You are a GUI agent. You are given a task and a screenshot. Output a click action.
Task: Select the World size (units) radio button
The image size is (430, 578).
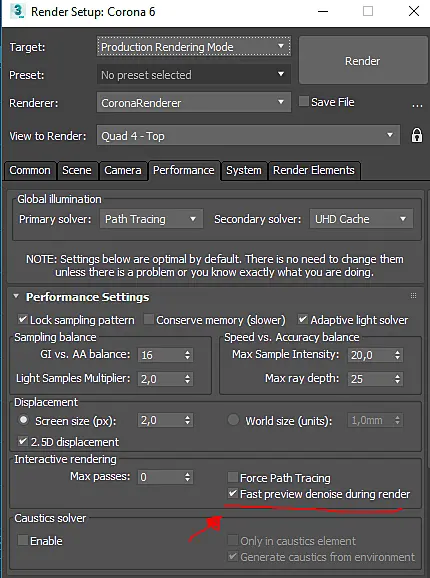pyautogui.click(x=233, y=420)
